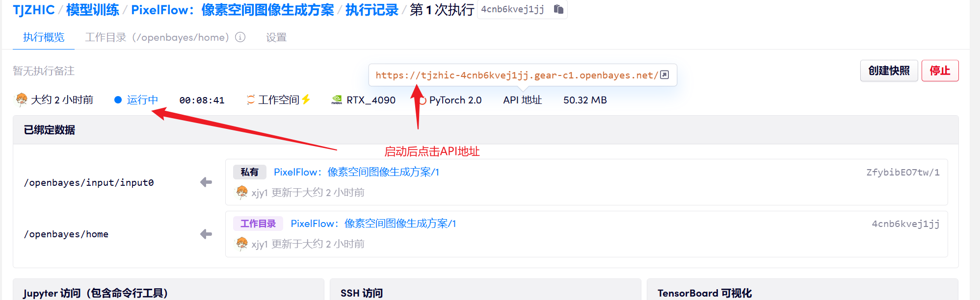Go to TJZHIC in the breadcrumb

pyautogui.click(x=34, y=10)
